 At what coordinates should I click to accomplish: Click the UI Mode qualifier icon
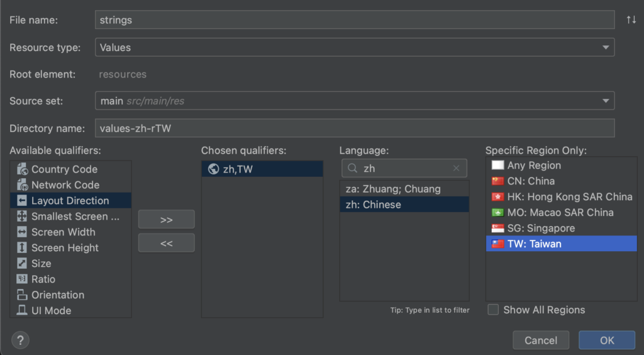pyautogui.click(x=22, y=311)
